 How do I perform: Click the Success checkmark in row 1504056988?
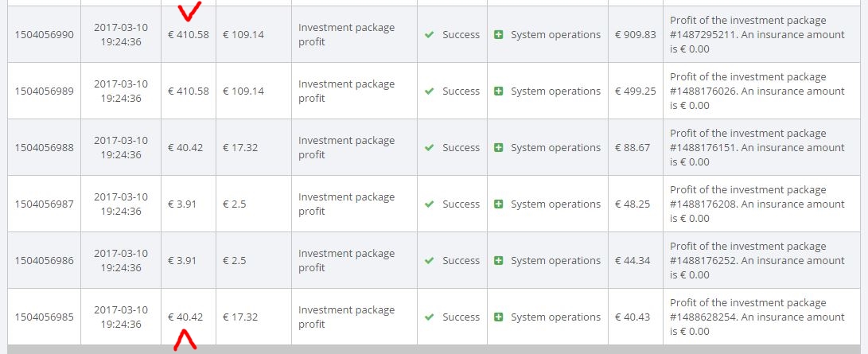(430, 148)
